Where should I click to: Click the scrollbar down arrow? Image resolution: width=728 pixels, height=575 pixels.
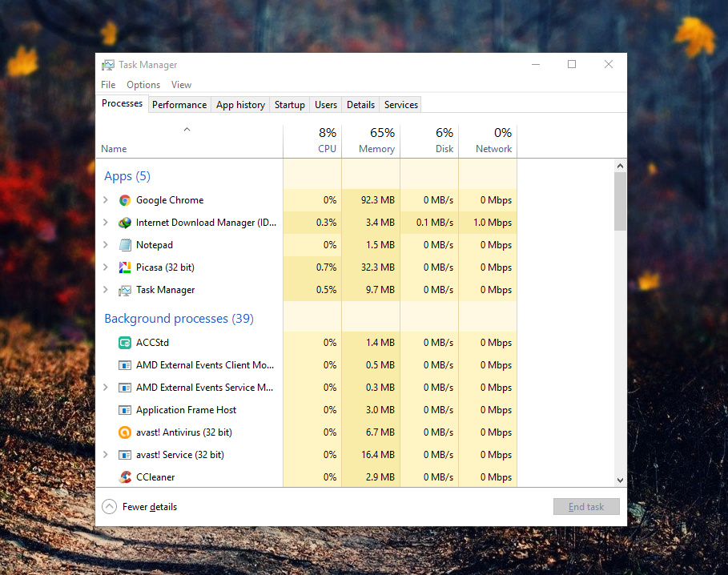pos(621,481)
